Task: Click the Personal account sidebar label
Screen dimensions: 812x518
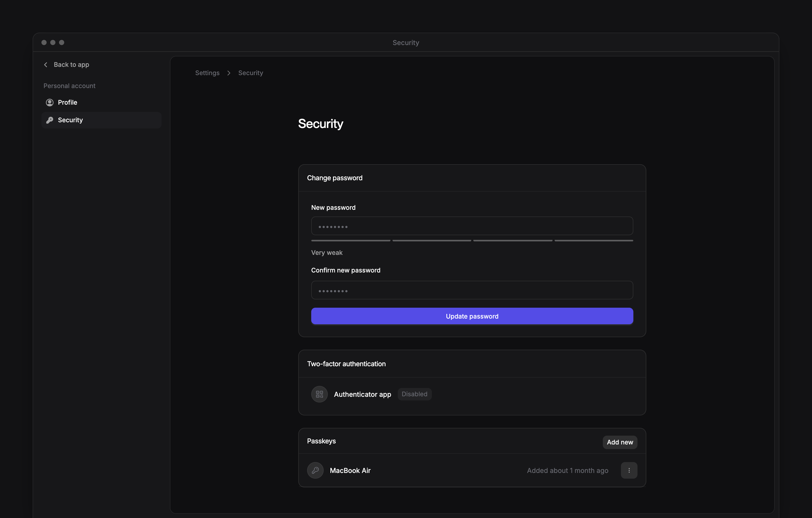Action: tap(69, 86)
